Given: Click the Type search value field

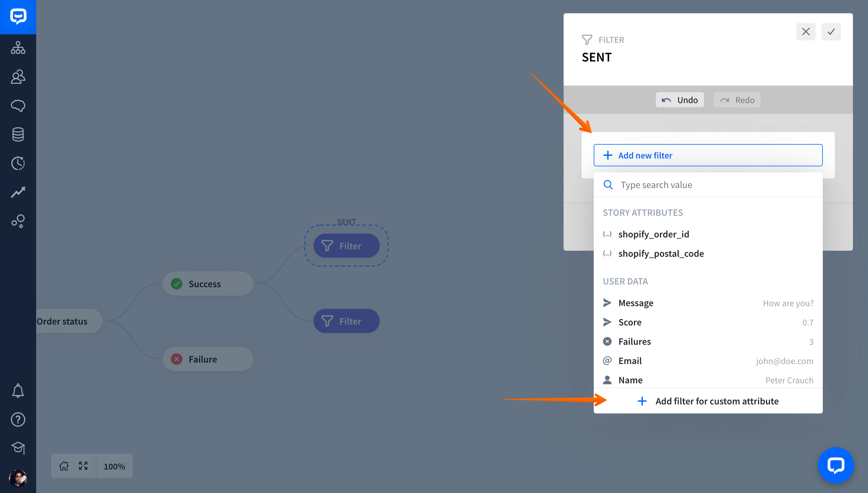Looking at the screenshot, I should (708, 184).
